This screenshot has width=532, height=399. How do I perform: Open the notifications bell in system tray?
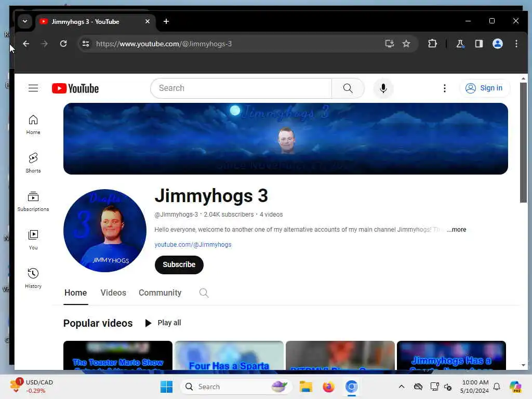(x=497, y=387)
